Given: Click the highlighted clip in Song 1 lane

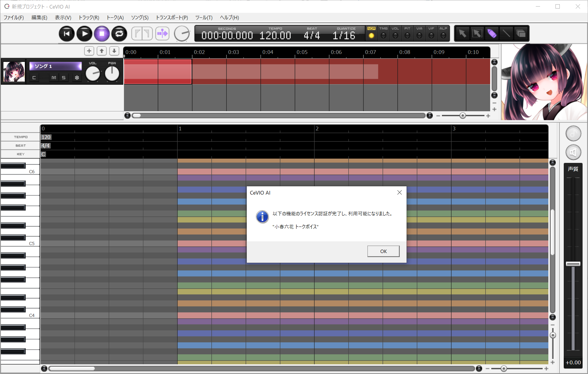Looking at the screenshot, I should point(158,71).
